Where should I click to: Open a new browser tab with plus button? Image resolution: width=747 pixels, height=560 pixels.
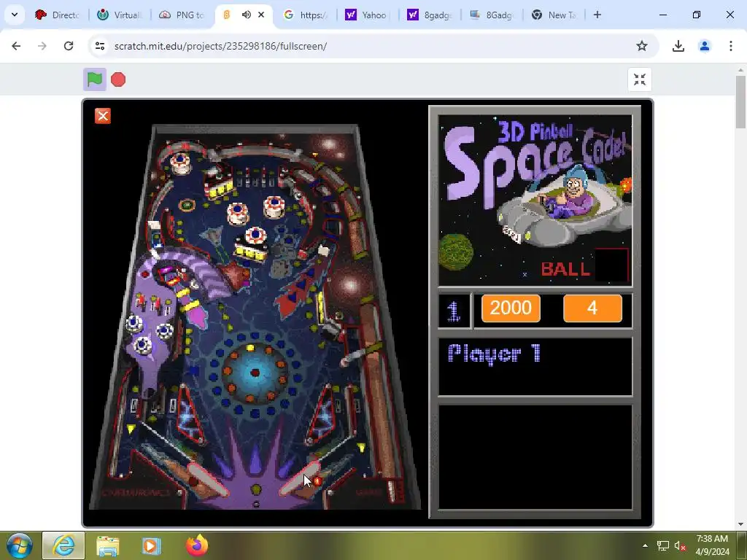(x=597, y=15)
